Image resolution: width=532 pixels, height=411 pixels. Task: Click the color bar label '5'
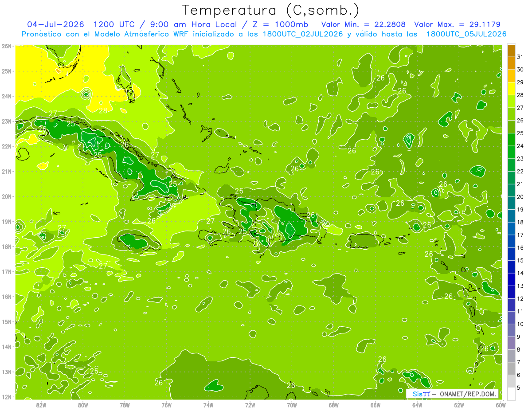click(519, 388)
